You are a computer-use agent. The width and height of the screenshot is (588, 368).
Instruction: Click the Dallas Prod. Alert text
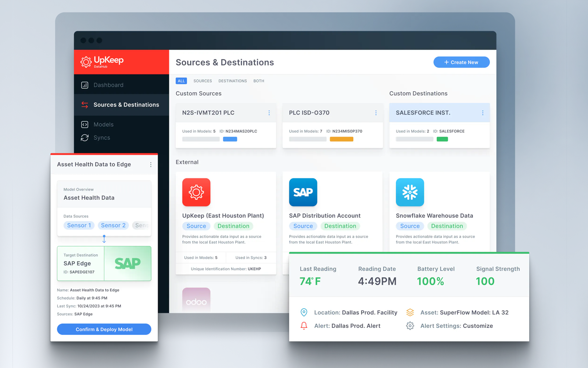click(356, 326)
